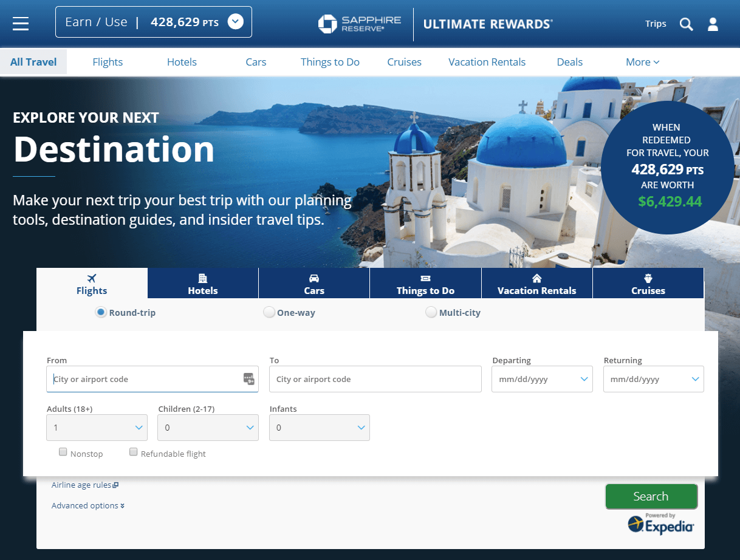Click the search magnifier icon
Screen dimensions: 740x560
click(686, 24)
